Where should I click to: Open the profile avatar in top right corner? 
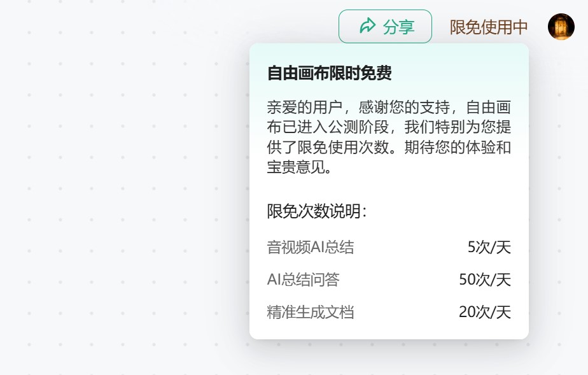[x=562, y=27]
